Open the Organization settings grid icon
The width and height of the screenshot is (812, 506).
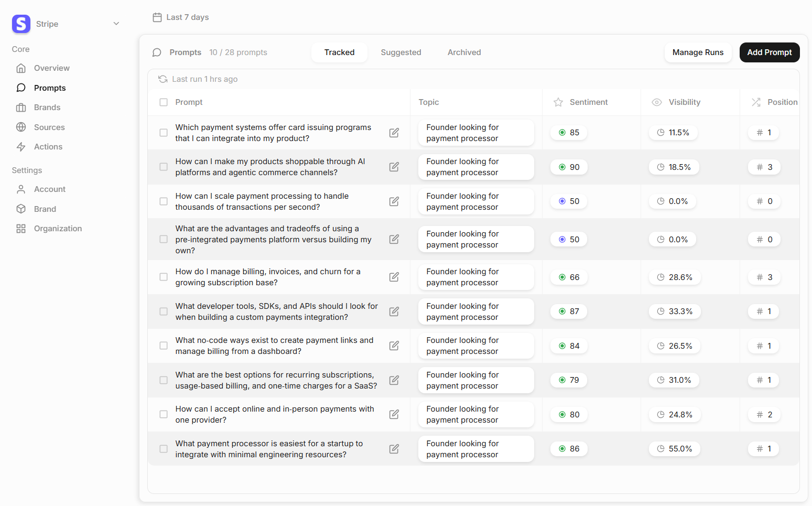[x=21, y=228]
